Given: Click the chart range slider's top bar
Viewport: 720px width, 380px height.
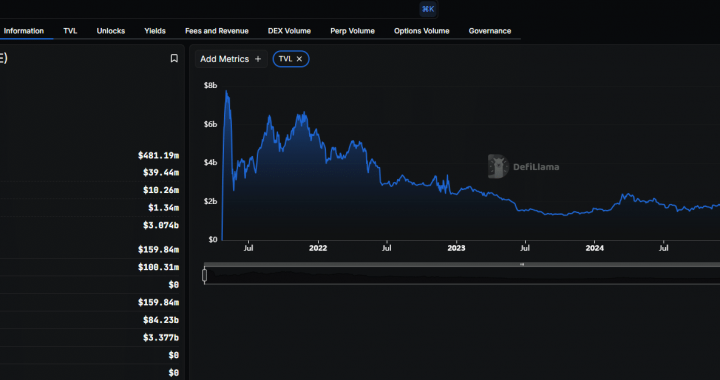Looking at the screenshot, I should 462,264.
